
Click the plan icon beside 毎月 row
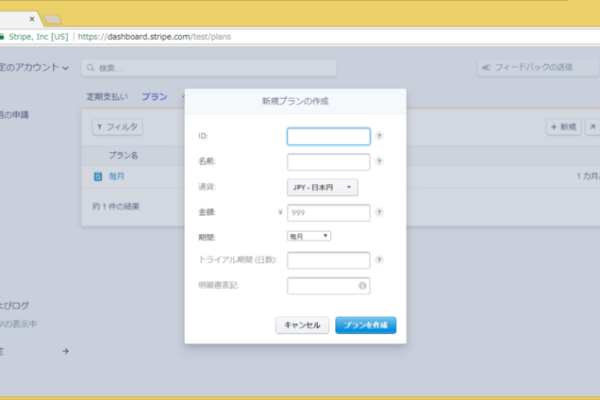tap(97, 176)
